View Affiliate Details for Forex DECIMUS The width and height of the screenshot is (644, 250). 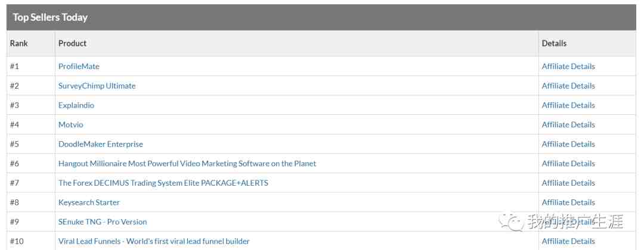click(x=568, y=183)
